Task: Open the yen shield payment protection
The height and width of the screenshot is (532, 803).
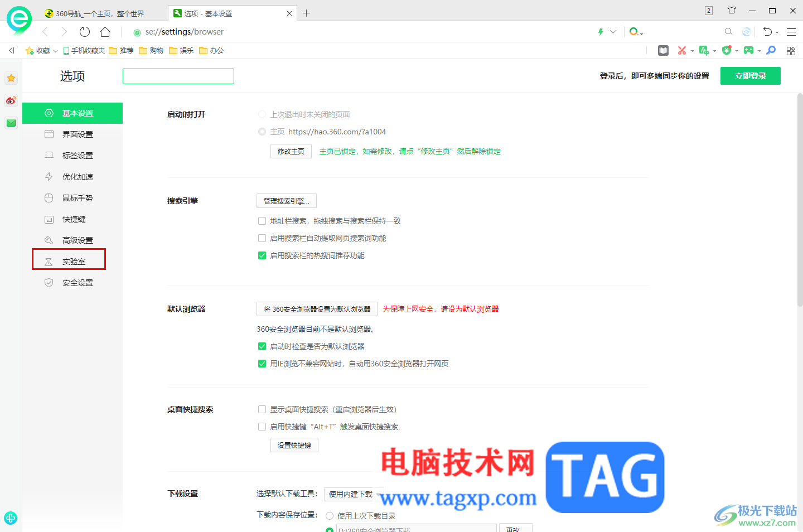Action: (x=726, y=51)
